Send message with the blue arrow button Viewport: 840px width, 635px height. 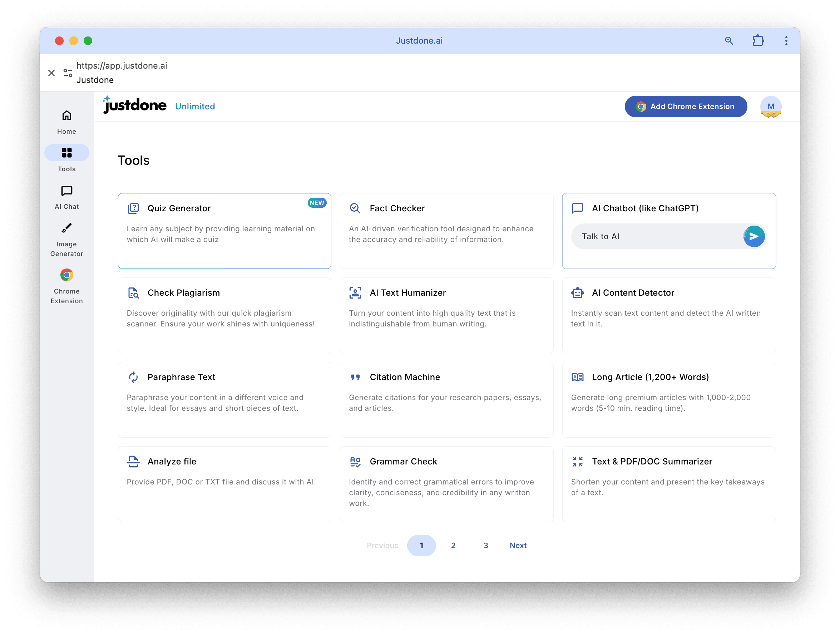(x=754, y=236)
